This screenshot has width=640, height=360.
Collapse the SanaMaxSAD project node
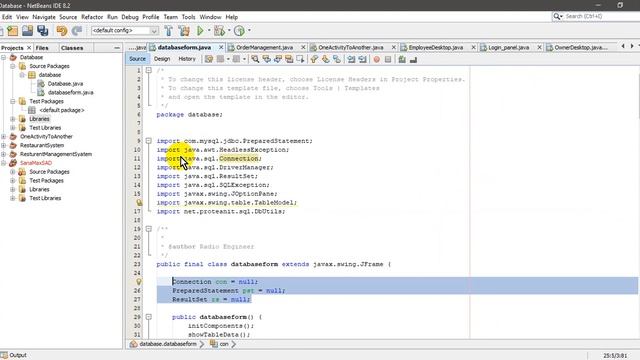(4, 163)
